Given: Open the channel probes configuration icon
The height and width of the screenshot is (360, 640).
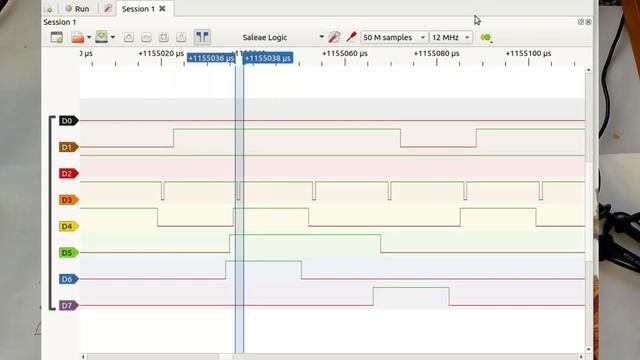Looking at the screenshot, I should click(x=351, y=37).
